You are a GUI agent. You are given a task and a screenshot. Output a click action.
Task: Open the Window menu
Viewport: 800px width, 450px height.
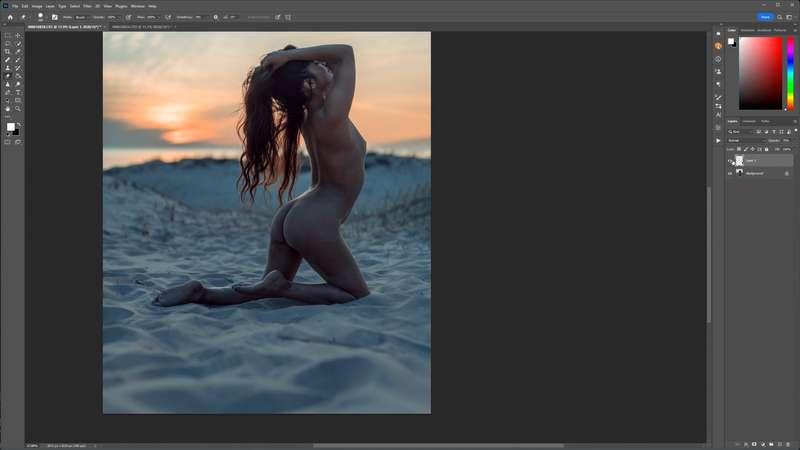(138, 6)
